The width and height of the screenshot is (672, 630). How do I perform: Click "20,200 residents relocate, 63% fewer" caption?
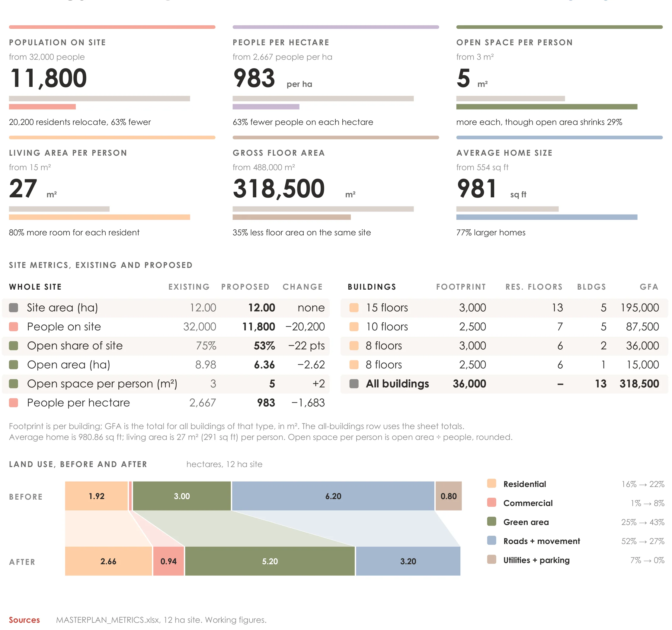(80, 122)
